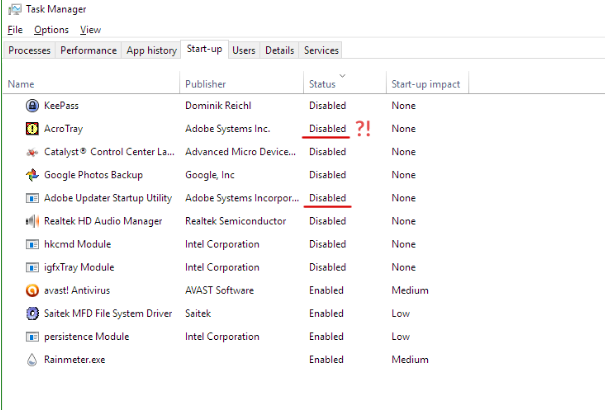The width and height of the screenshot is (605, 410).
Task: Select the Rainmeter.exe name
Action: coord(74,360)
